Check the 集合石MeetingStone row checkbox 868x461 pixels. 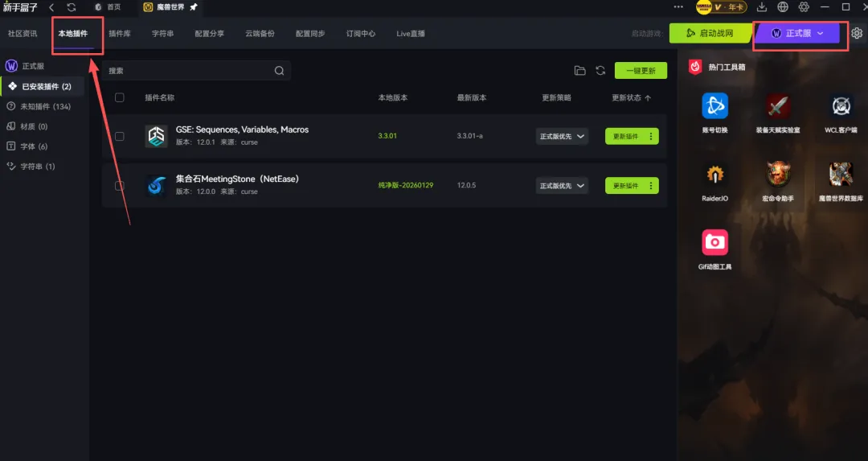(x=120, y=185)
